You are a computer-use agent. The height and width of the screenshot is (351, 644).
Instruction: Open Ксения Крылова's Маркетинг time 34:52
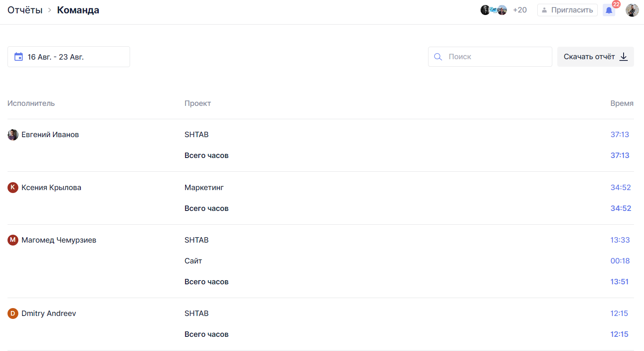pyautogui.click(x=620, y=188)
